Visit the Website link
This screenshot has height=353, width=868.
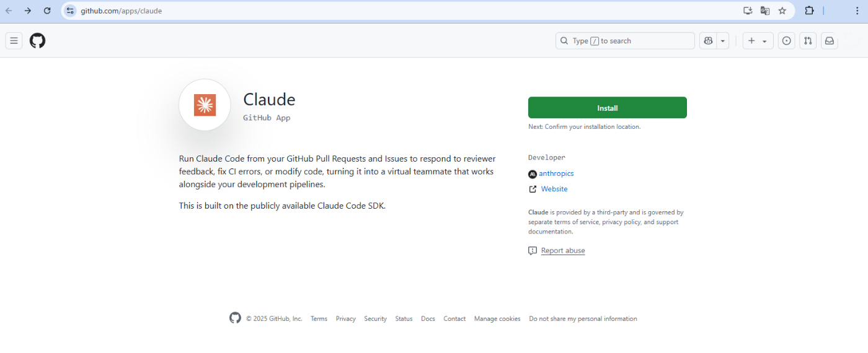[x=554, y=189]
